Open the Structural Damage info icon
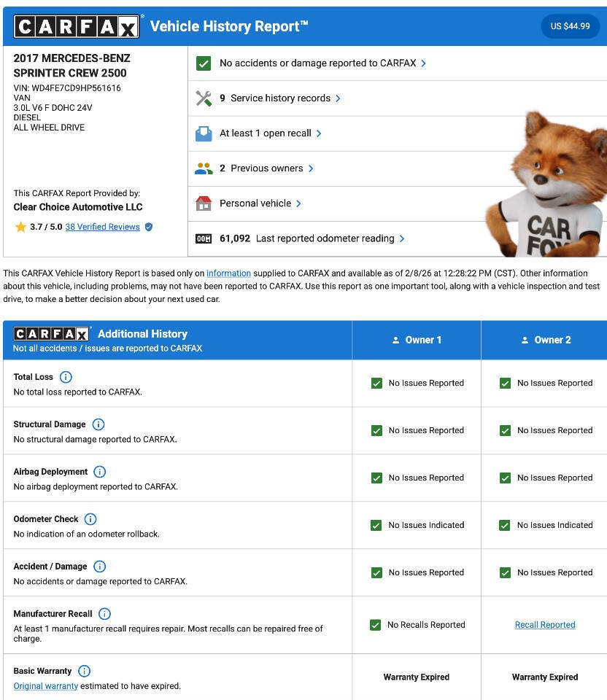 click(98, 424)
